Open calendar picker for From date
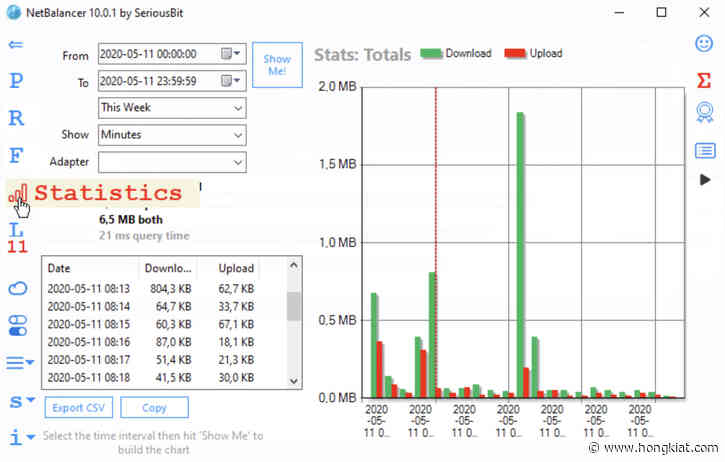This screenshot has width=725, height=462. pos(230,54)
